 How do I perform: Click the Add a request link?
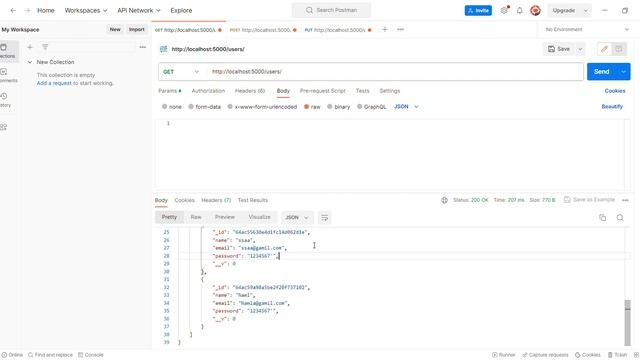(x=54, y=83)
